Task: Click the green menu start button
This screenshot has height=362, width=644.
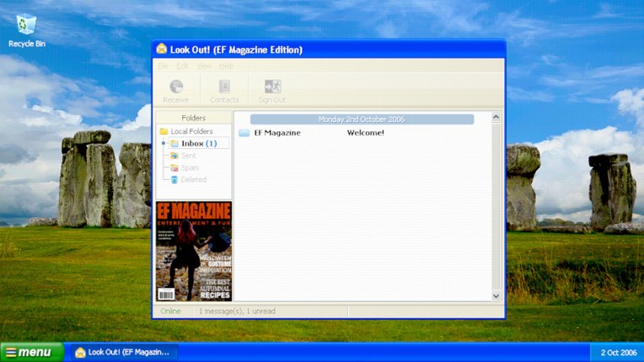Action: point(31,352)
